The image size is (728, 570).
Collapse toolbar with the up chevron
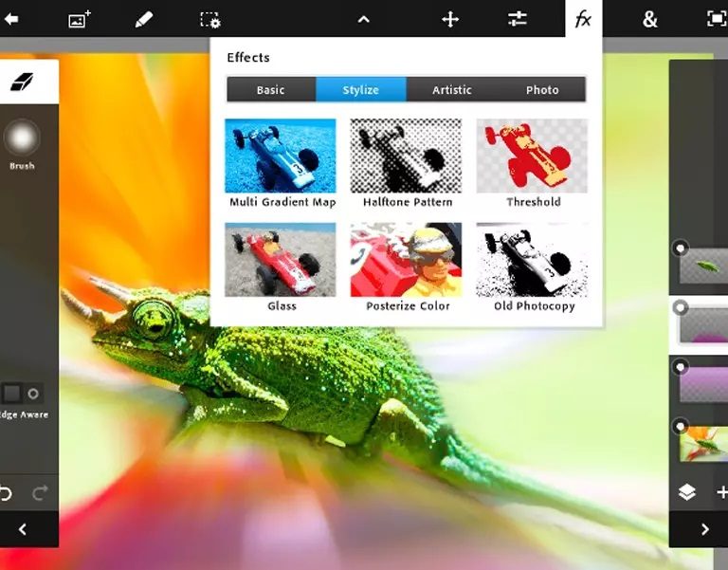tap(364, 20)
